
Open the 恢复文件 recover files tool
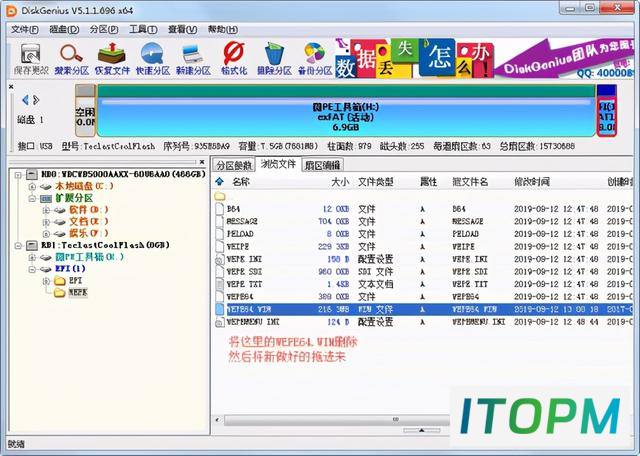click(x=112, y=59)
